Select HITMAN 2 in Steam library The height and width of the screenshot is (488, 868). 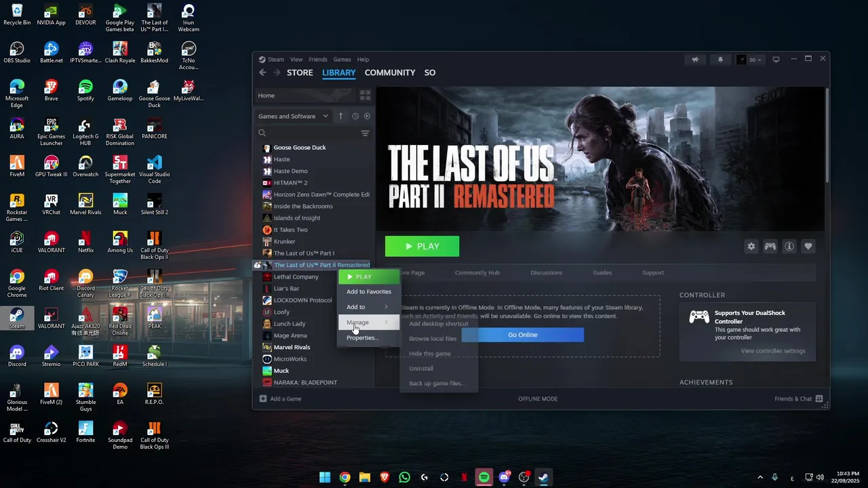(290, 183)
